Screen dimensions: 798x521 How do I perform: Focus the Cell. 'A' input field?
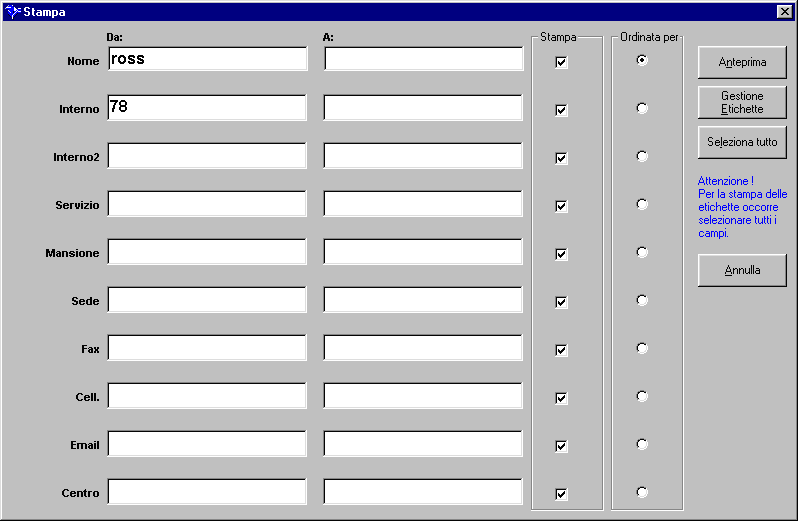pos(423,395)
